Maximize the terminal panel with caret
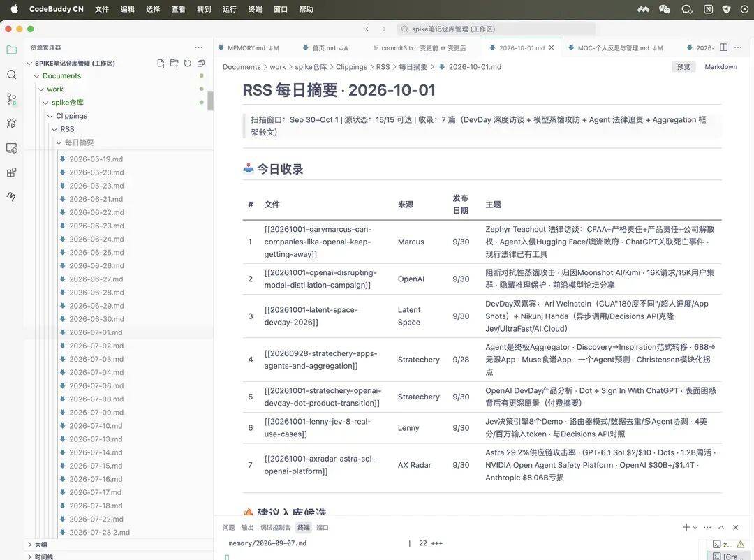754x560 pixels. (721, 527)
